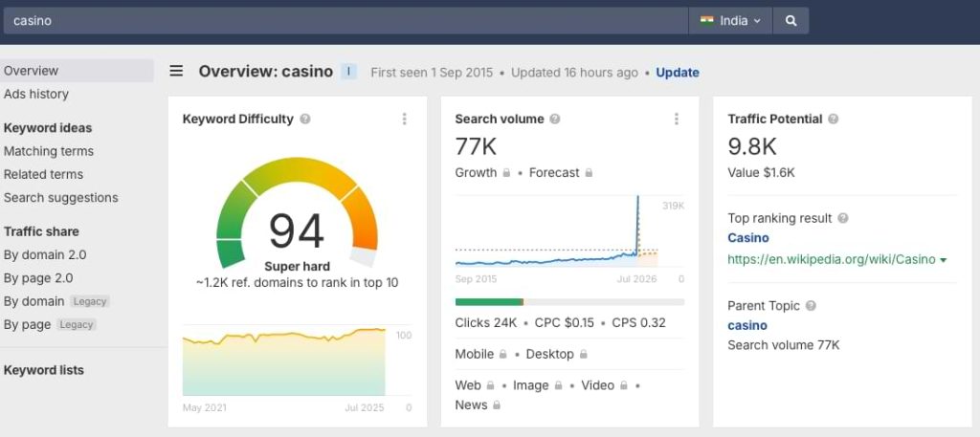Expand the Wikipedia URL dropdown arrow
The height and width of the screenshot is (437, 980).
point(943,260)
